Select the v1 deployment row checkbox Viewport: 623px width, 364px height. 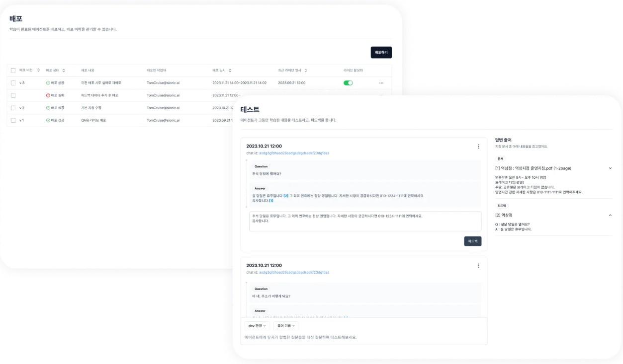click(x=13, y=120)
